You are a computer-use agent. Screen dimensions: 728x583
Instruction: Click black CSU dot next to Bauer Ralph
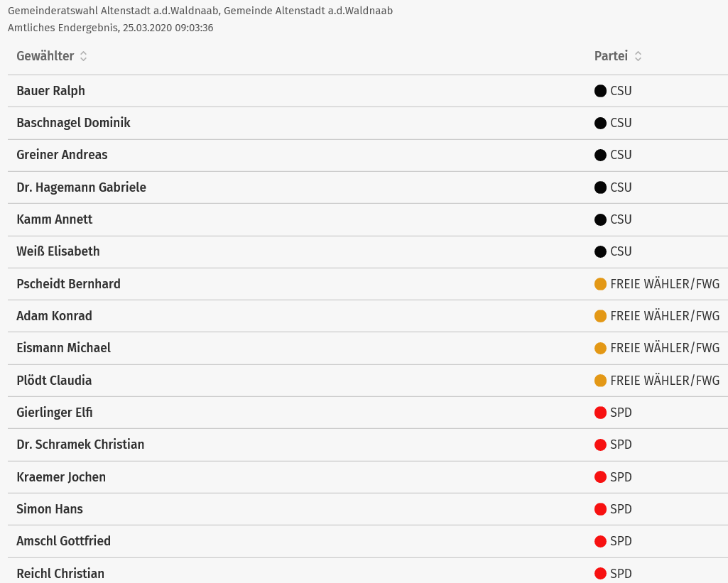600,91
